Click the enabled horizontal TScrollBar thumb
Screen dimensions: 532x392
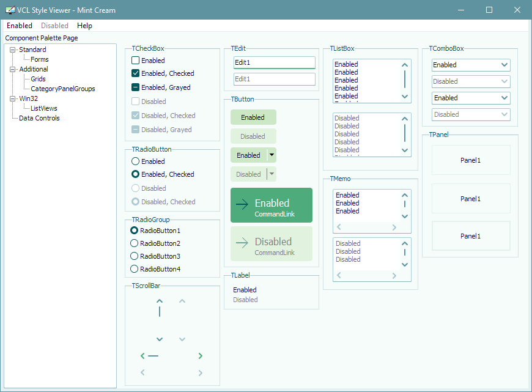coord(153,356)
